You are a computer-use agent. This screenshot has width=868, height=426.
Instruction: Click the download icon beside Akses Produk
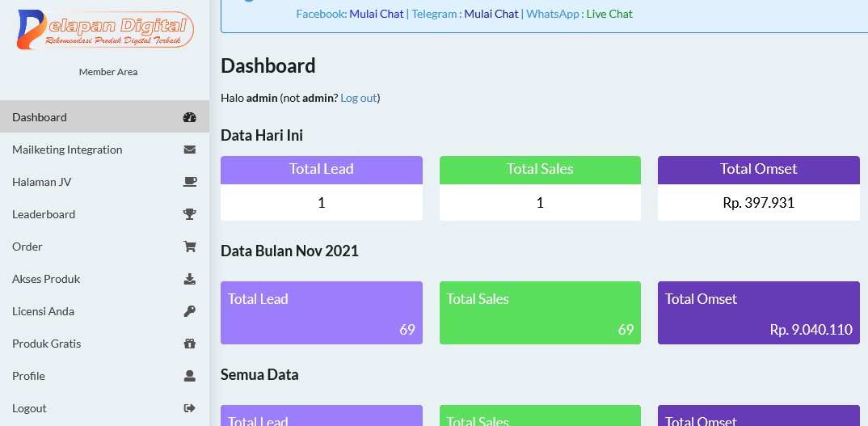click(x=190, y=279)
